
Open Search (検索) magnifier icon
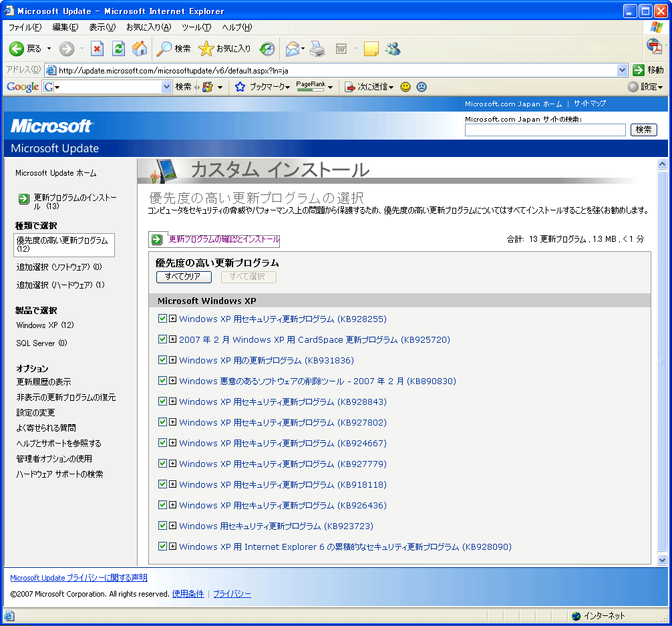coord(164,49)
